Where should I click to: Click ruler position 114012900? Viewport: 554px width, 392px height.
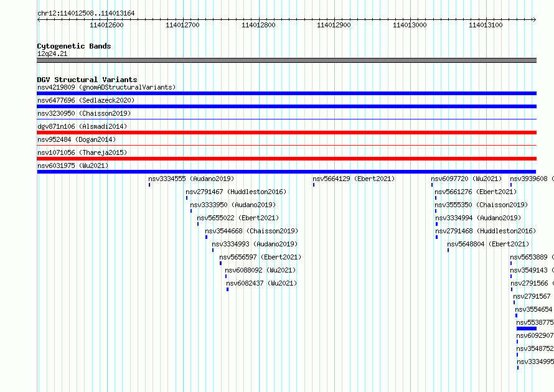(334, 25)
